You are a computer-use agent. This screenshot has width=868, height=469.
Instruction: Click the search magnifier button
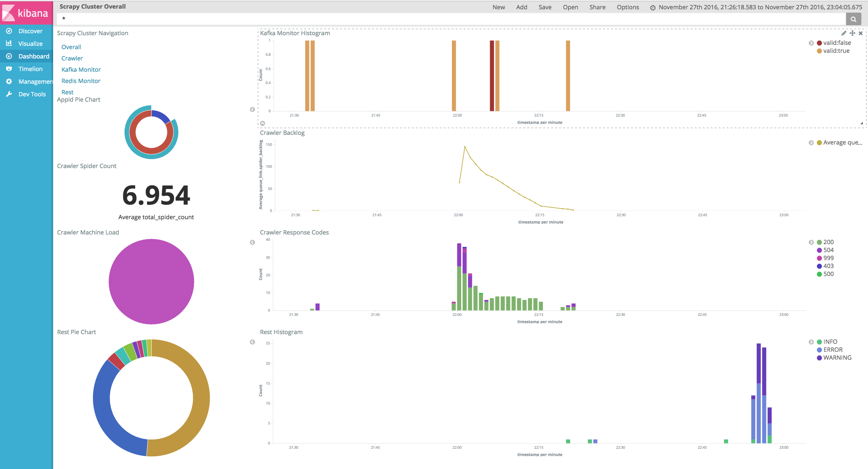(x=853, y=19)
